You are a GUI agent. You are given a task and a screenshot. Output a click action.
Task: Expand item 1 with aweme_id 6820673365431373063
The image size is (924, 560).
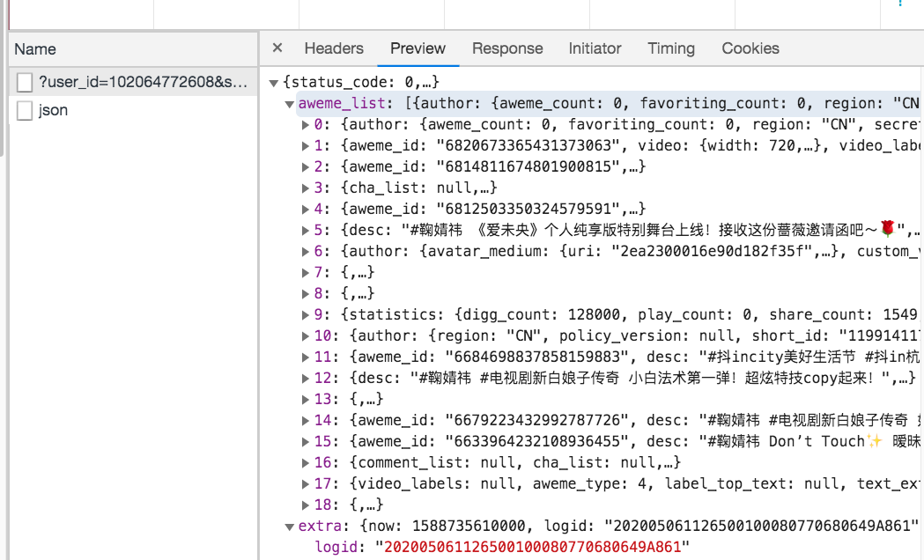(306, 146)
